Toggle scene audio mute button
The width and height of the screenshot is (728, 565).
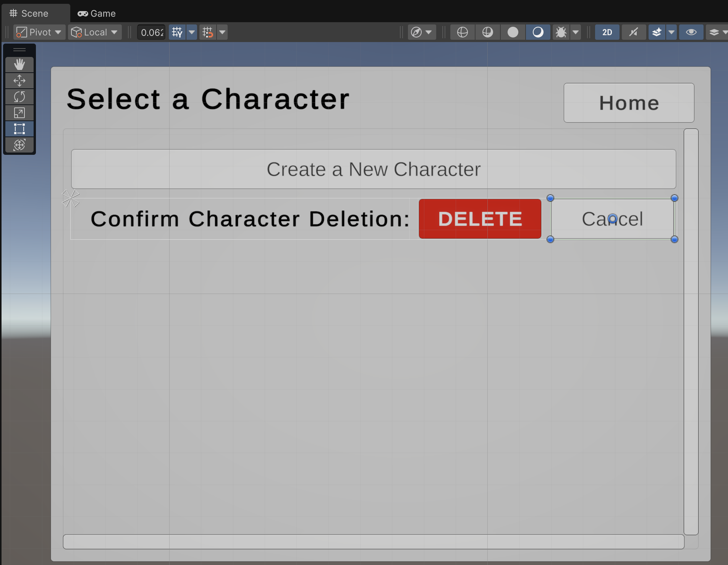point(634,32)
